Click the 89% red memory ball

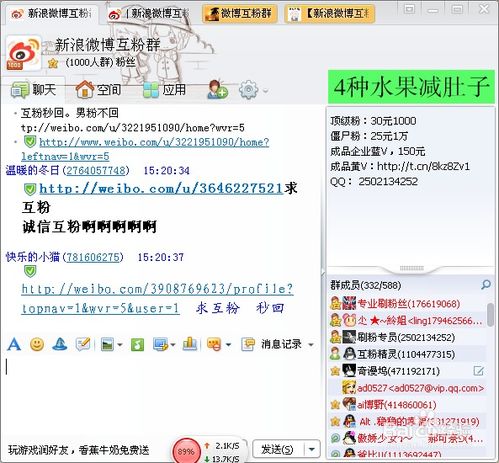click(x=186, y=451)
